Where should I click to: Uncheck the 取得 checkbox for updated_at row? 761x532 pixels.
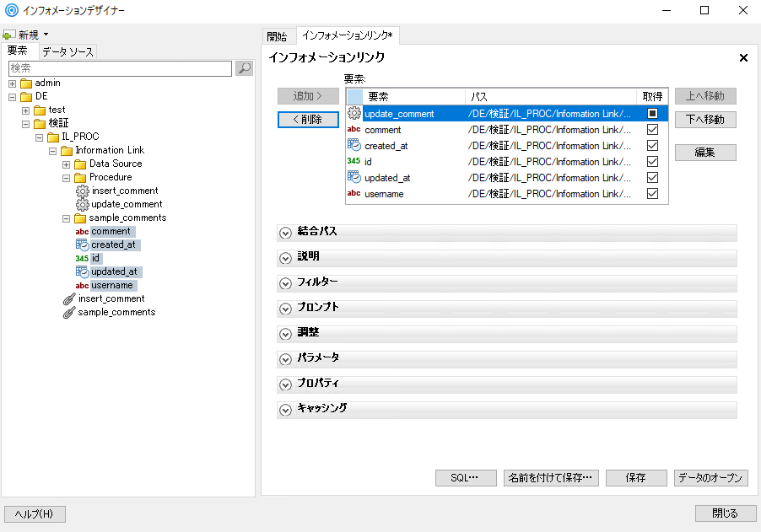click(x=652, y=178)
